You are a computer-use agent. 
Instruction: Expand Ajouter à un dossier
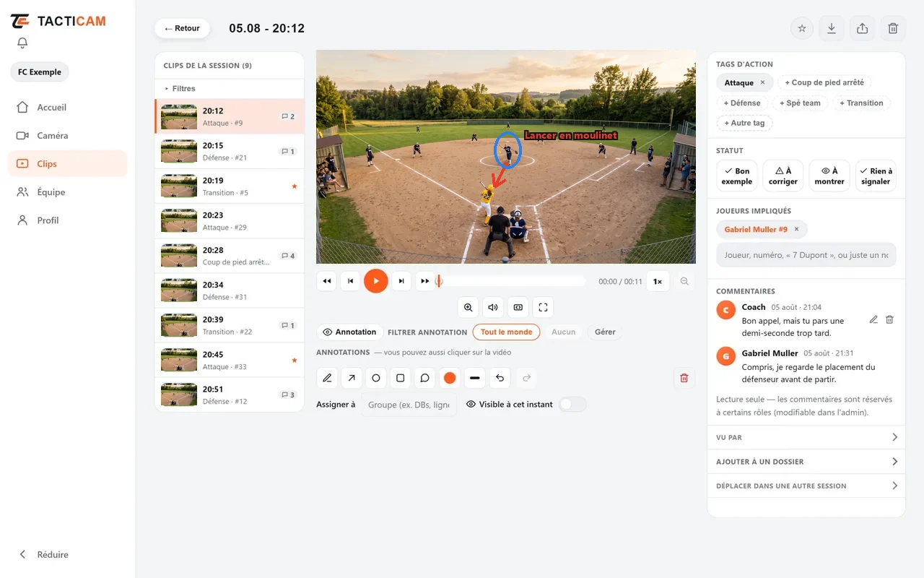[x=806, y=462]
